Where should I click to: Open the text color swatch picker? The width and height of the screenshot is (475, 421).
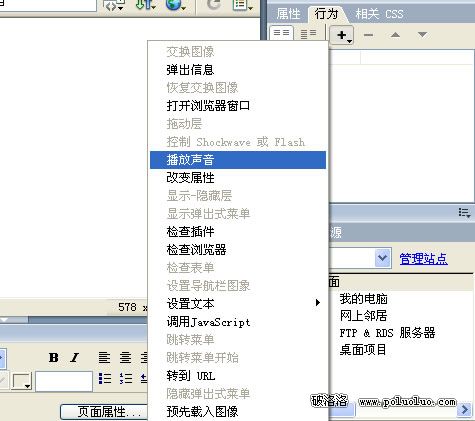pyautogui.click(x=22, y=381)
